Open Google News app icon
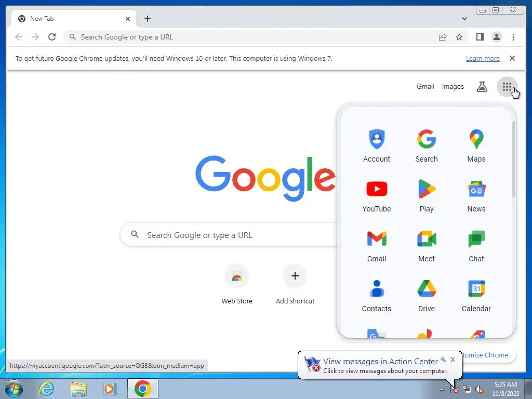Screen dimensions: 532x399 click(x=476, y=195)
